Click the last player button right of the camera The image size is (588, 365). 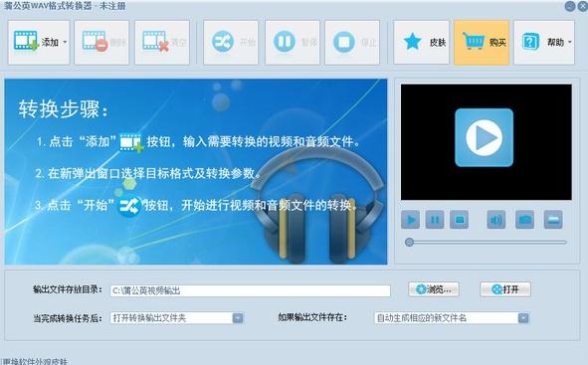(x=553, y=220)
